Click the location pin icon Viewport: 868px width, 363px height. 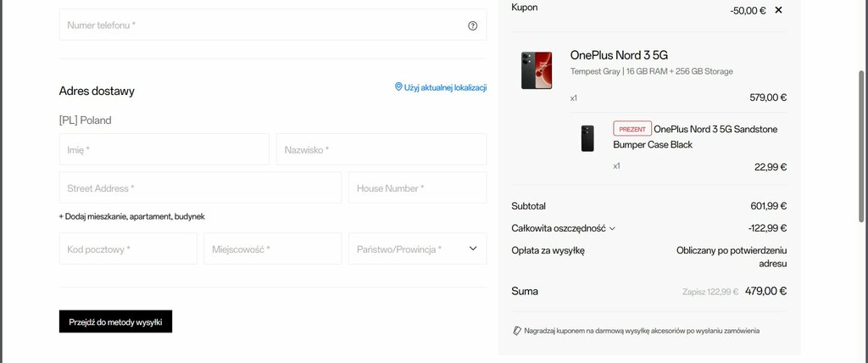coord(398,87)
